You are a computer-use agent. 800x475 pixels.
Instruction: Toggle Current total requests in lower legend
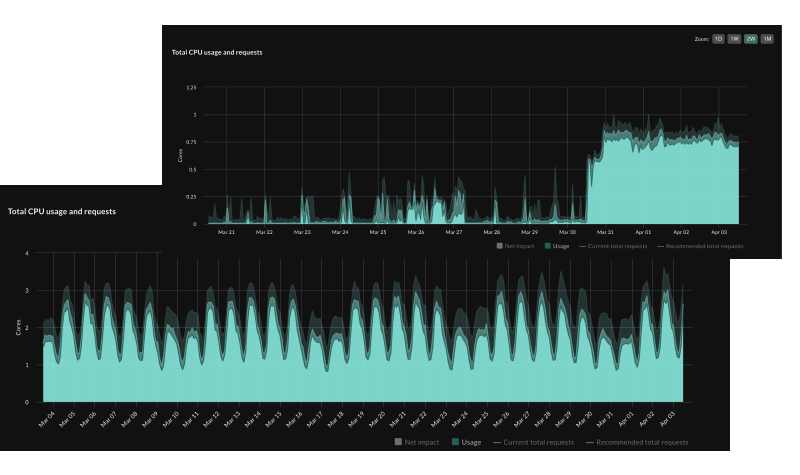coord(534,442)
